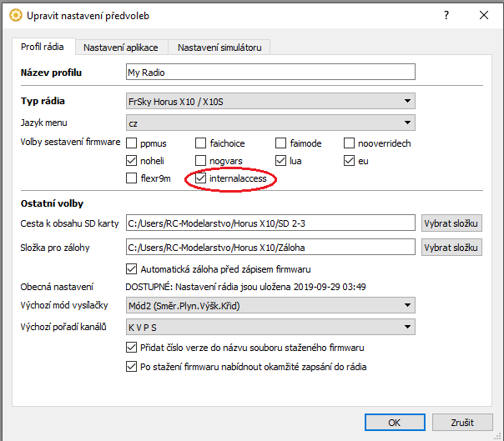Close the preferences dialog window
Image resolution: width=504 pixels, height=441 pixels.
pyautogui.click(x=484, y=15)
